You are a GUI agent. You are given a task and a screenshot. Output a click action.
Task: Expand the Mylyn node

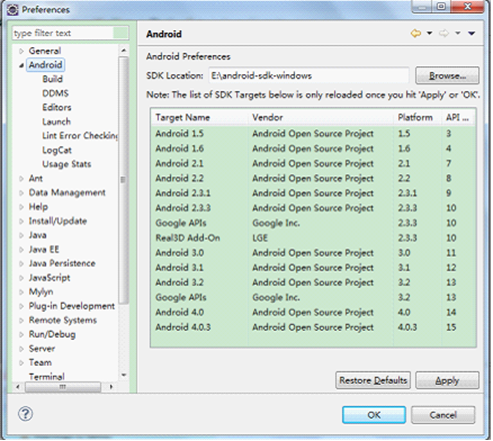tap(21, 292)
